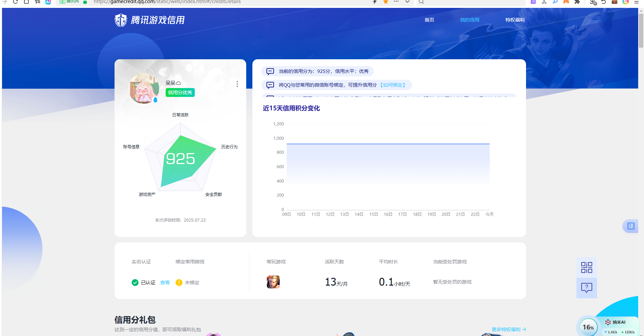Open the puzzle-piece extensions manager
The image size is (644, 336).
pos(577,2)
